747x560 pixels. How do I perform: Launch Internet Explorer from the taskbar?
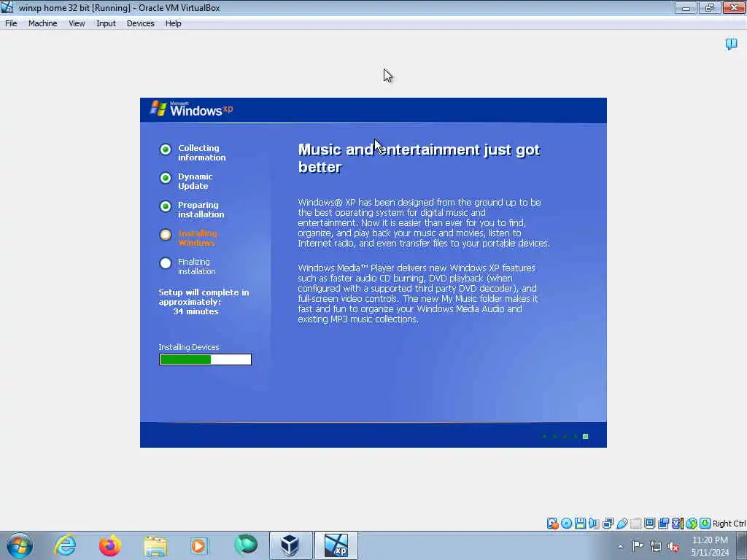pos(65,545)
